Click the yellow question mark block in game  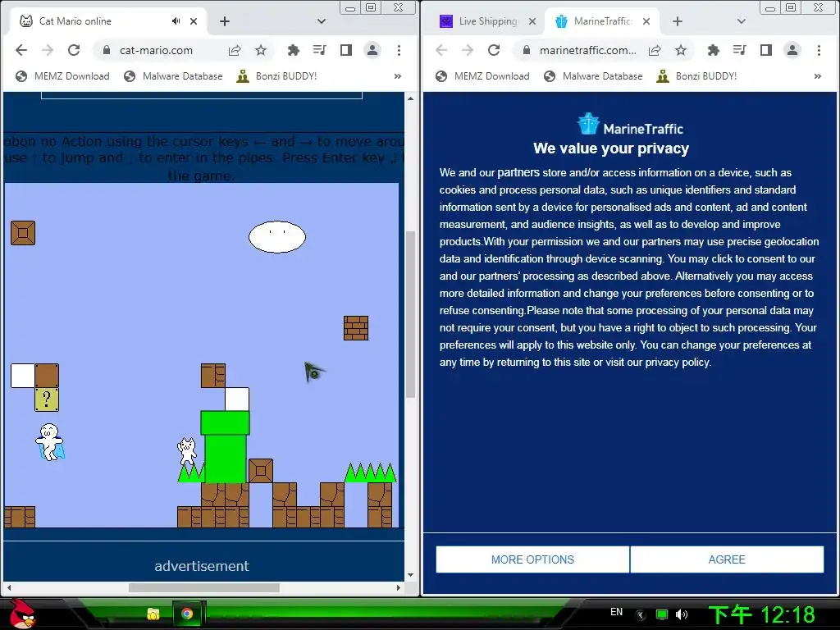click(47, 399)
